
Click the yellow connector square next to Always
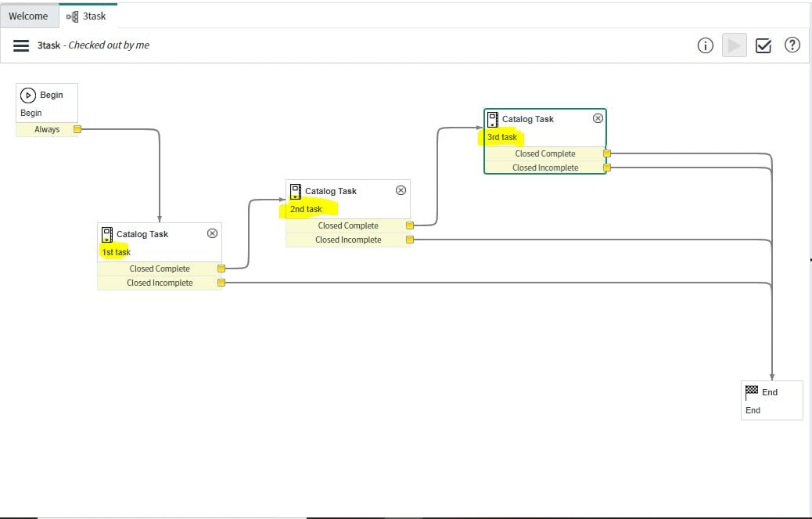[x=76, y=129]
